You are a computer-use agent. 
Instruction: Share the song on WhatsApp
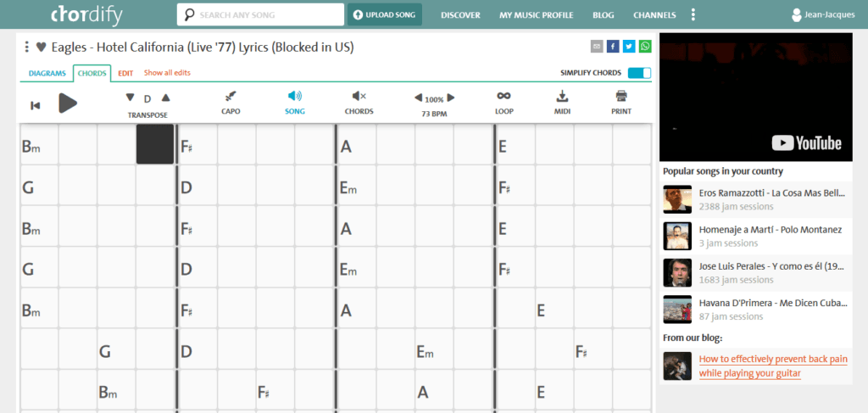point(645,47)
